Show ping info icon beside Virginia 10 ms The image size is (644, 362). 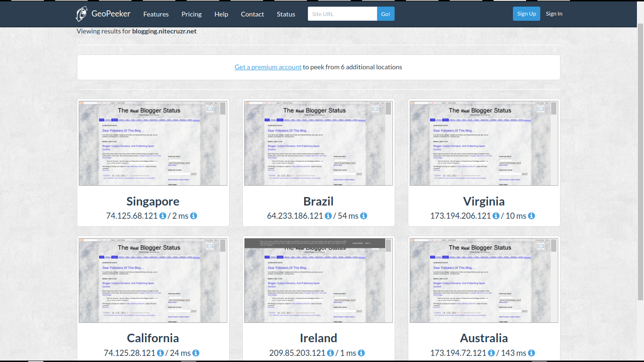pyautogui.click(x=531, y=216)
